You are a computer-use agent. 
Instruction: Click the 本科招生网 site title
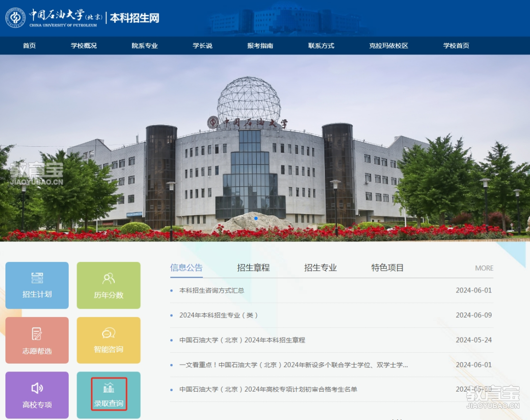(x=134, y=18)
